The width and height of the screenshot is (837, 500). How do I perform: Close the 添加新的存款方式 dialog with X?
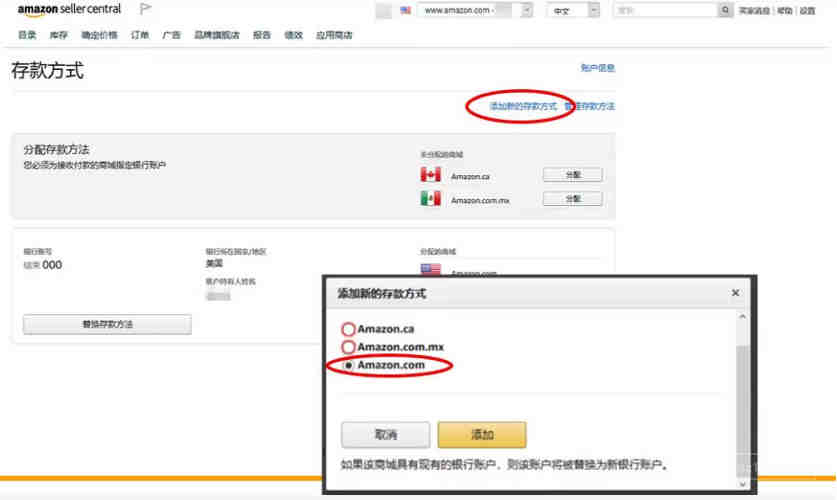735,292
